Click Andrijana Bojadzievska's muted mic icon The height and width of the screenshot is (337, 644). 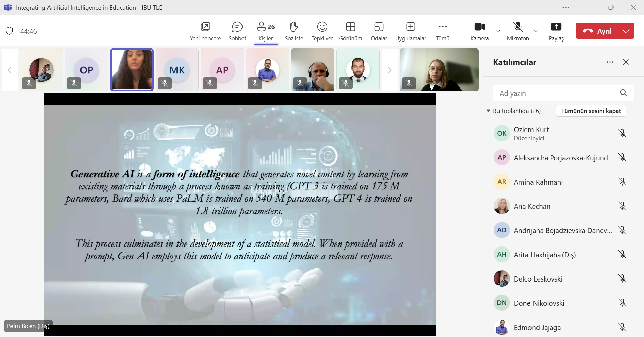622,230
